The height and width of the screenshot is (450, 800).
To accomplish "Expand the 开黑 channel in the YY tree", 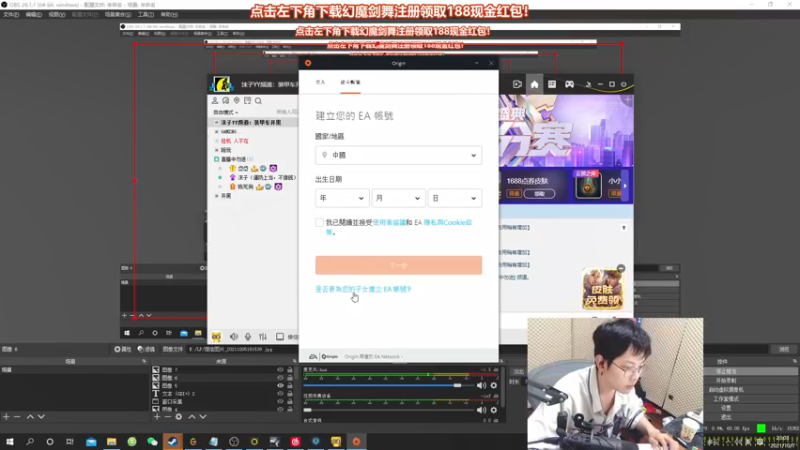I will 216,196.
